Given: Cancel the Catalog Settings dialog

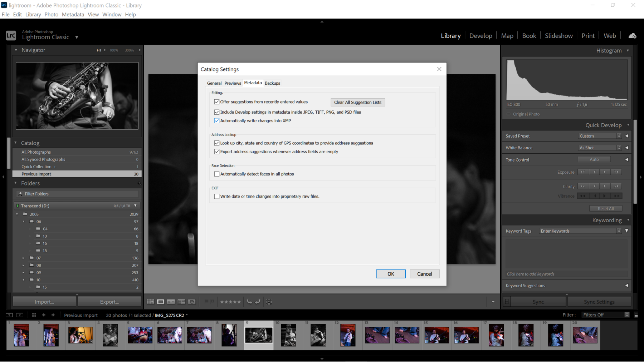Looking at the screenshot, I should pos(425,274).
